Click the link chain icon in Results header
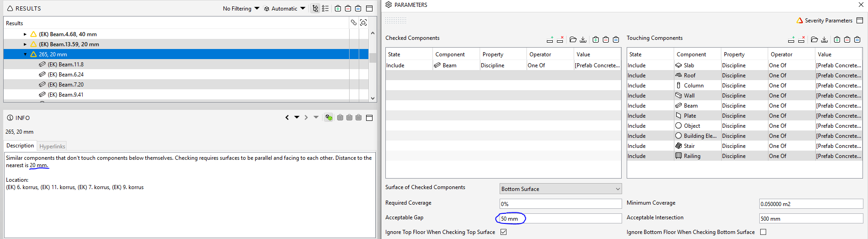The image size is (868, 239). (354, 22)
